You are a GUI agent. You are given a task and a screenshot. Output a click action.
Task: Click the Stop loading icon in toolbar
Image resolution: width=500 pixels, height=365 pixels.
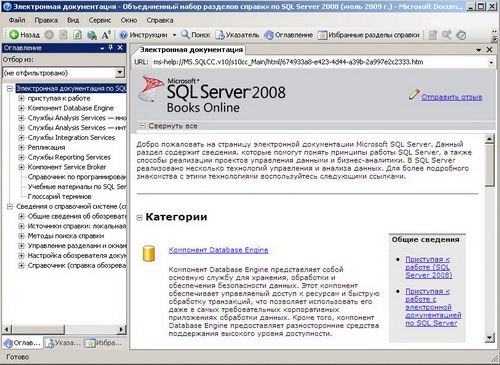[63, 35]
